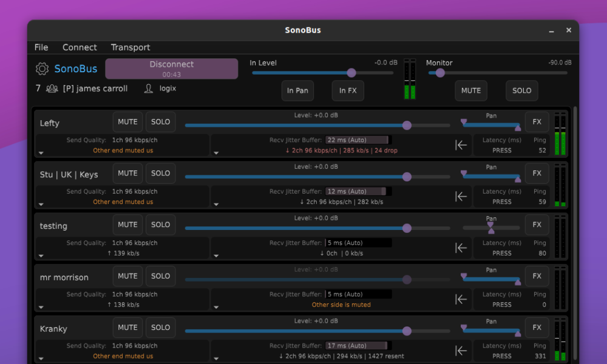Click Kranky's latency PRESS button
607x364 pixels.
click(x=502, y=356)
